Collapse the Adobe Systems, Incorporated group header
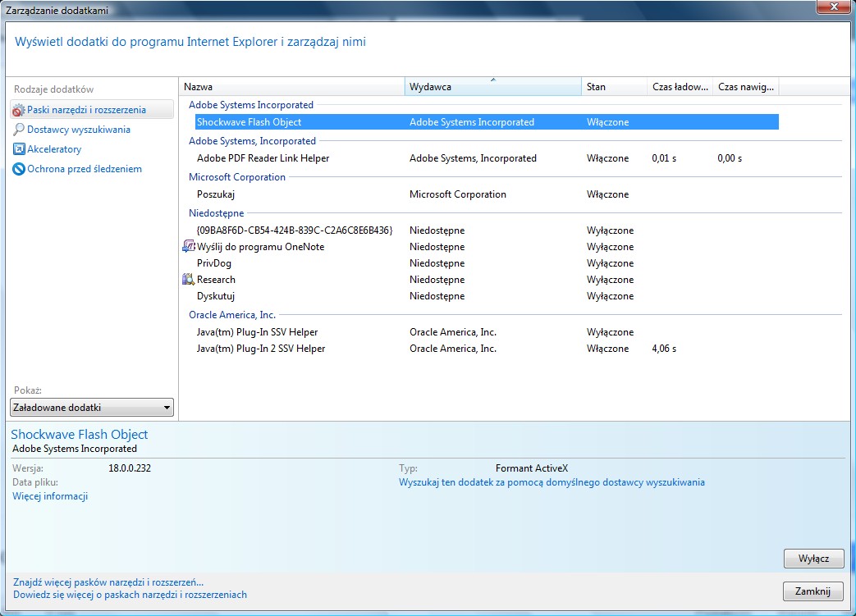 pos(252,141)
